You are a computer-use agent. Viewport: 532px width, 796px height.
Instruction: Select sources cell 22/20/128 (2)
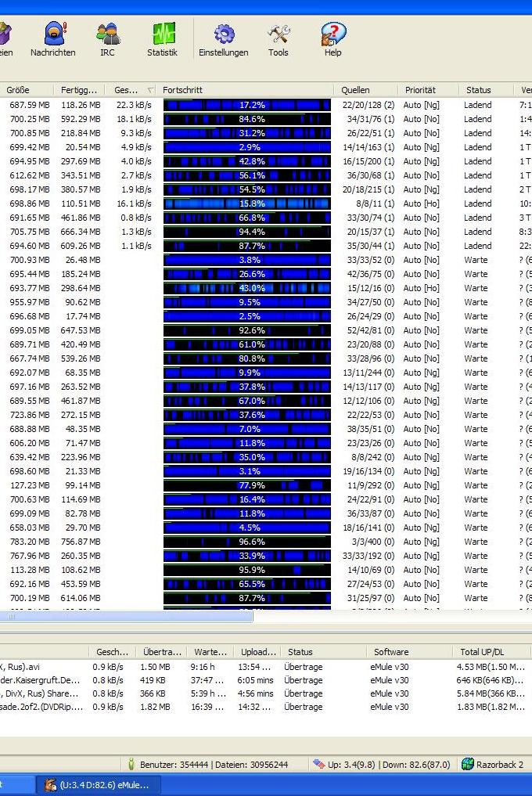(368, 105)
